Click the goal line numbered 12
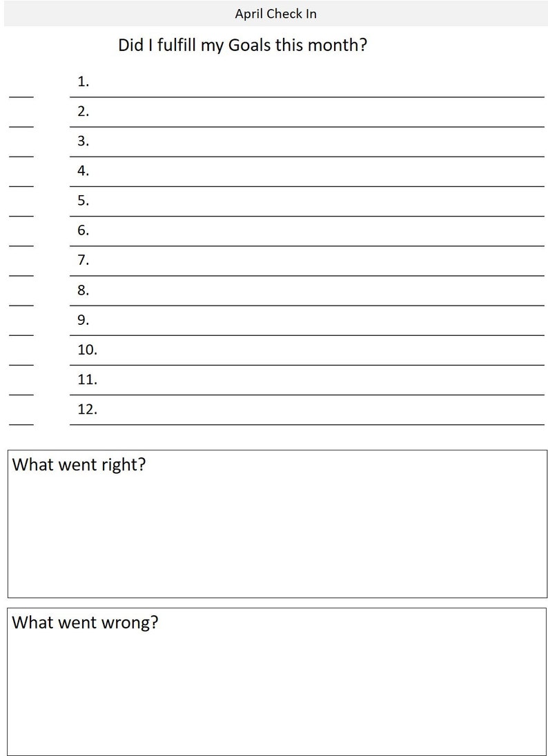Viewport: 548px width, 756px height. pos(307,410)
